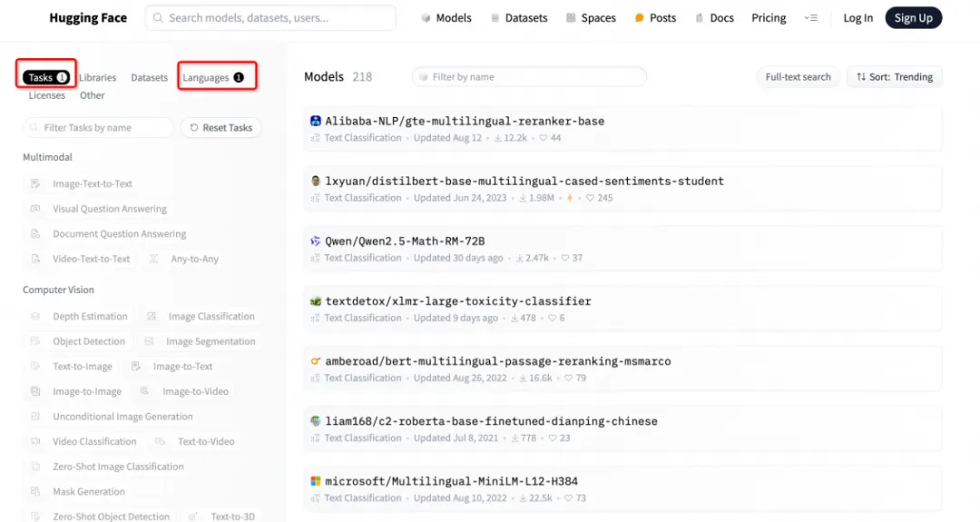Image resolution: width=980 pixels, height=522 pixels.
Task: Open the Sort: Trending dropdown
Action: point(895,77)
